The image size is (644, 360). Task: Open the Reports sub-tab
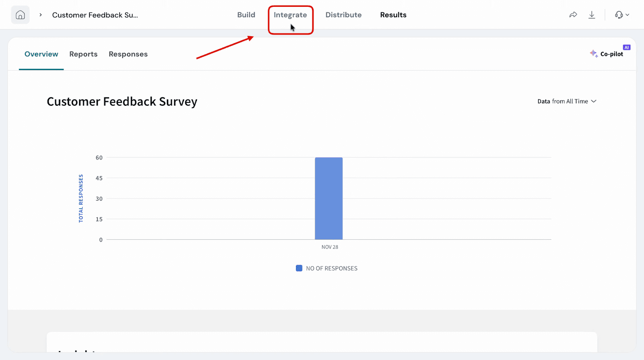click(x=83, y=54)
